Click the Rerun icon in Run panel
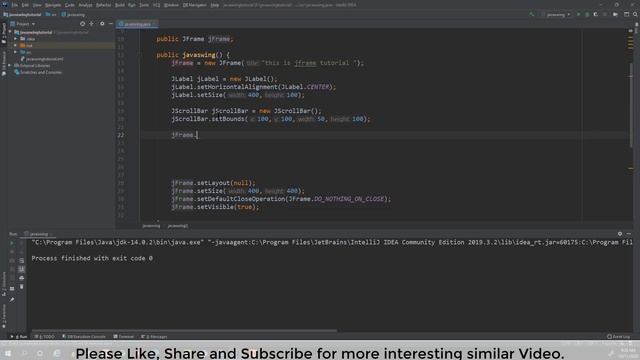The height and width of the screenshot is (360, 640). coord(12,243)
